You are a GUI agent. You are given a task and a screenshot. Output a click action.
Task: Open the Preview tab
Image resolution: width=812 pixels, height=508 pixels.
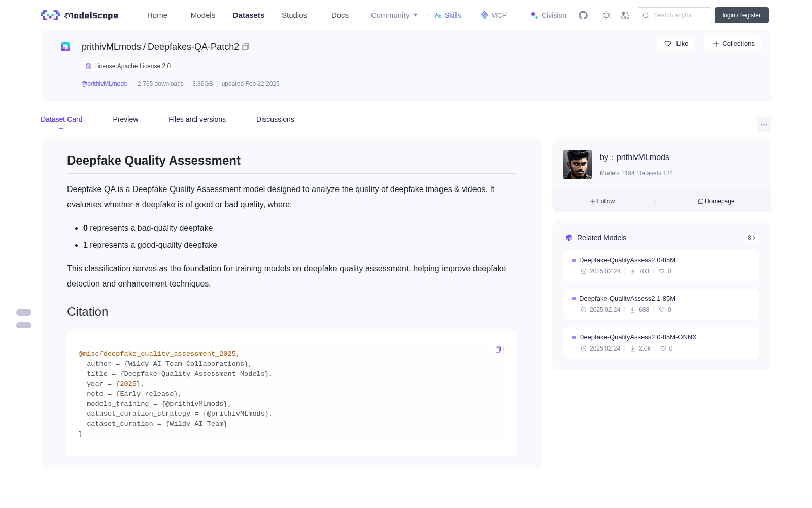125,119
